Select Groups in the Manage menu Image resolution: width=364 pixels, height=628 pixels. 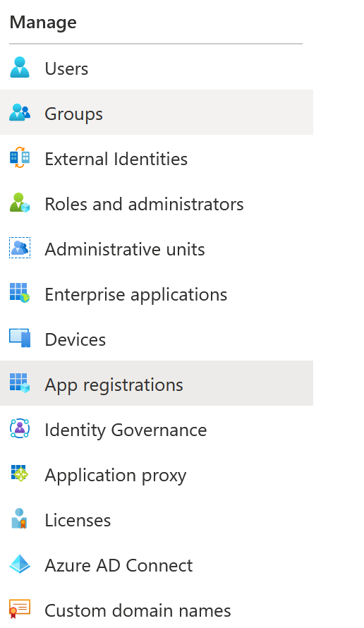tap(157, 112)
